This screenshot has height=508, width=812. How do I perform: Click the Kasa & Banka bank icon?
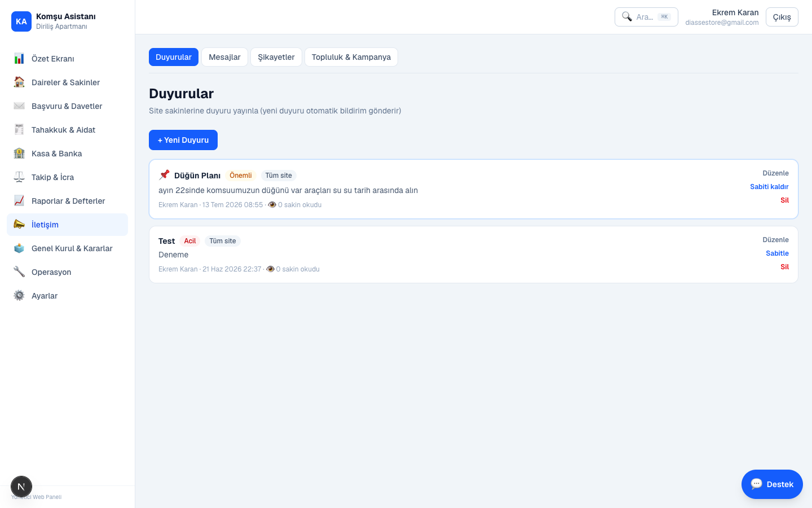click(x=19, y=154)
